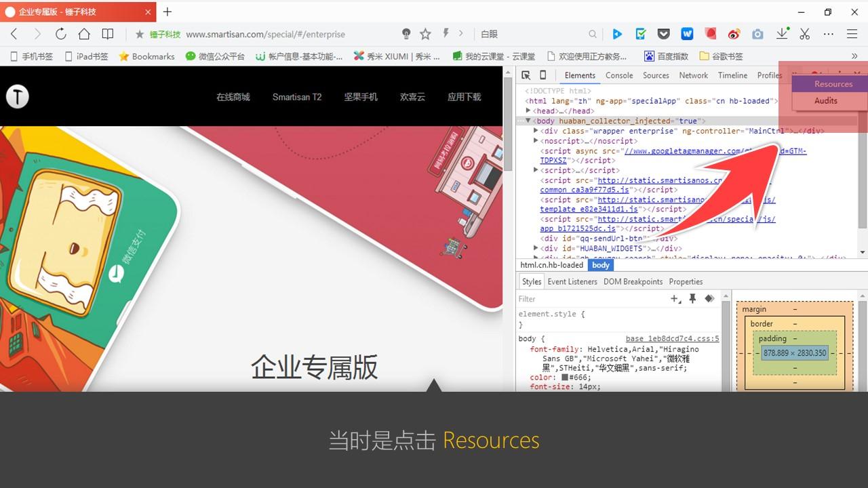The image size is (868, 488).
Task: Open the reading view book icon
Action: [108, 34]
